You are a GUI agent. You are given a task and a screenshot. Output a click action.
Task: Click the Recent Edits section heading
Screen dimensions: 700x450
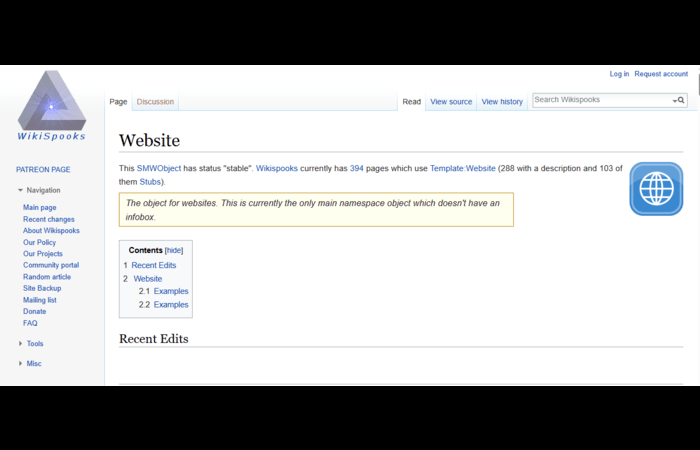pos(154,339)
